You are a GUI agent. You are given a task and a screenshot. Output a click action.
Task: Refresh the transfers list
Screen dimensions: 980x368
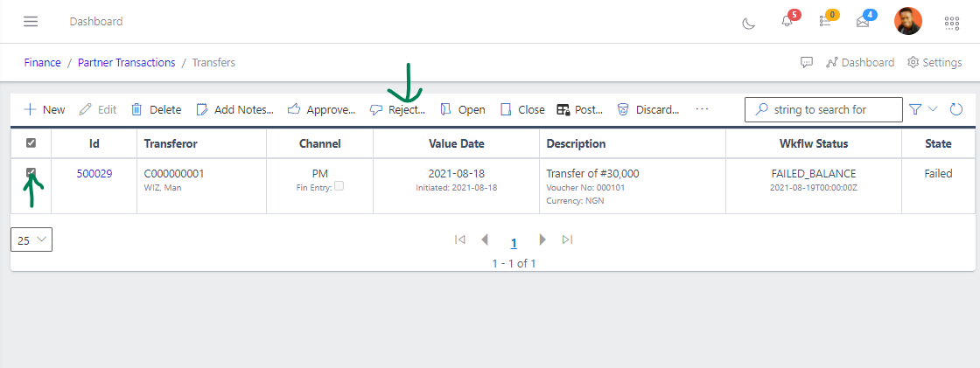coord(956,109)
